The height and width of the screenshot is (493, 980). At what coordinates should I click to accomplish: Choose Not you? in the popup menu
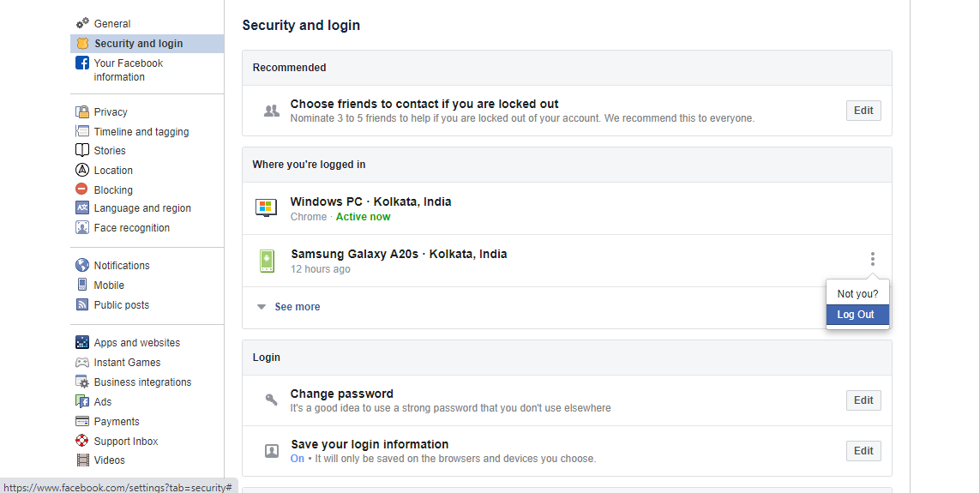pyautogui.click(x=857, y=294)
